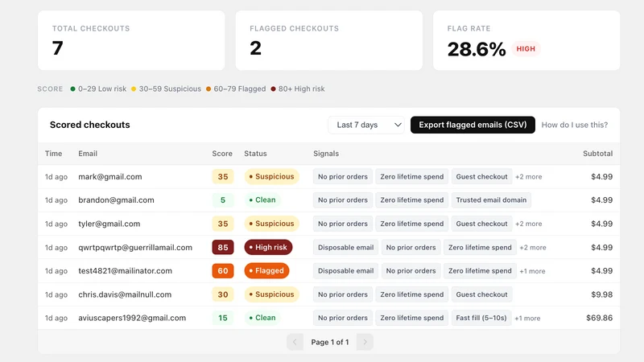This screenshot has width=644, height=362.
Task: Expand +2 more signals for guerrillamail row
Action: 533,248
